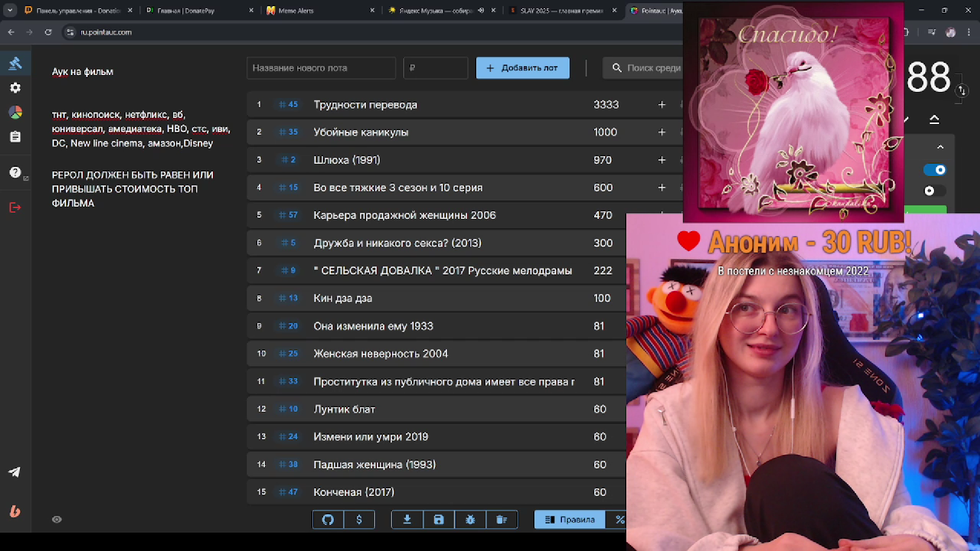Click the bug report icon
The height and width of the screenshot is (551, 980).
[x=470, y=519]
